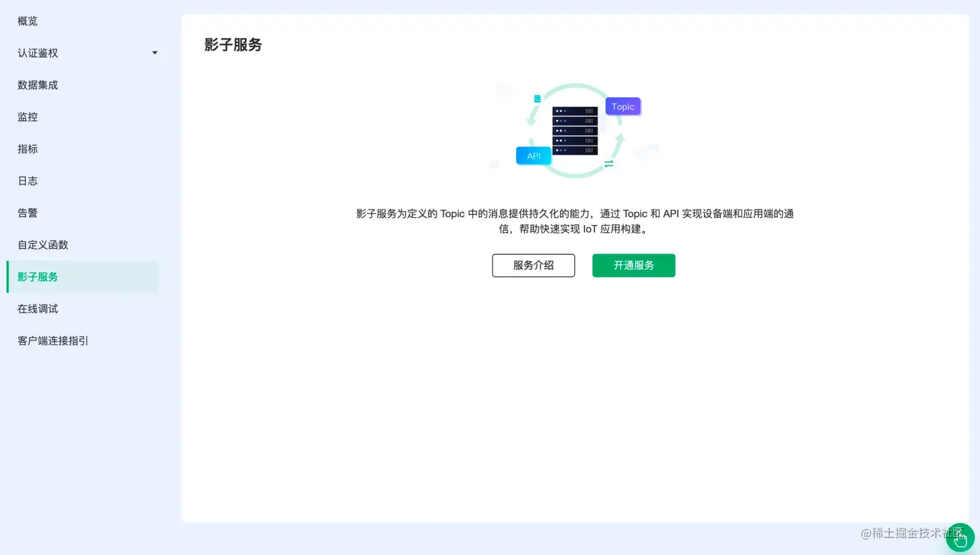This screenshot has width=980, height=555.
Task: Select 指标 from the navigation
Action: point(27,148)
